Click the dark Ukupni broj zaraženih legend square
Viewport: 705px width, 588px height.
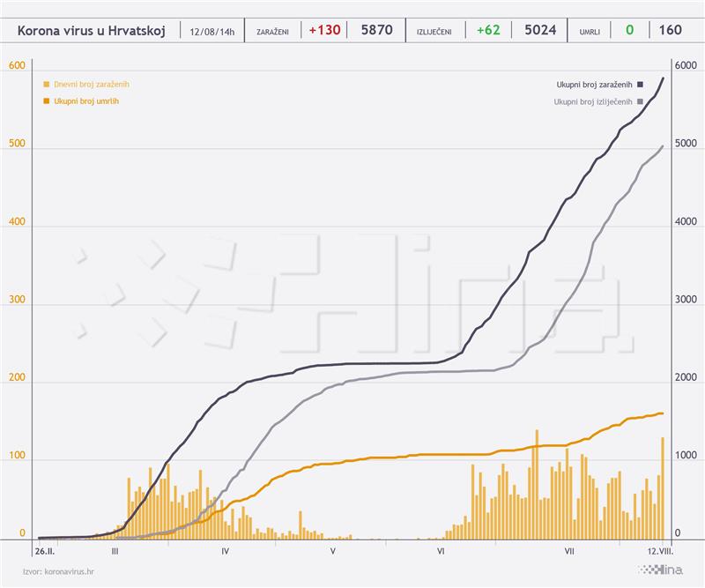click(641, 84)
